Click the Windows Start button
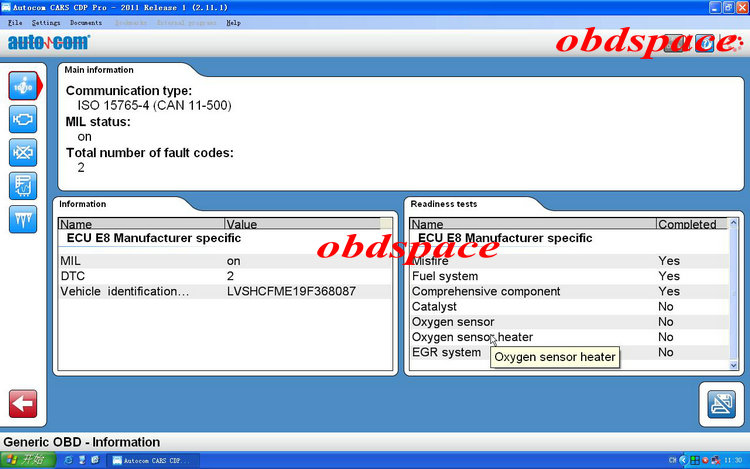750x469 pixels. [x=28, y=460]
